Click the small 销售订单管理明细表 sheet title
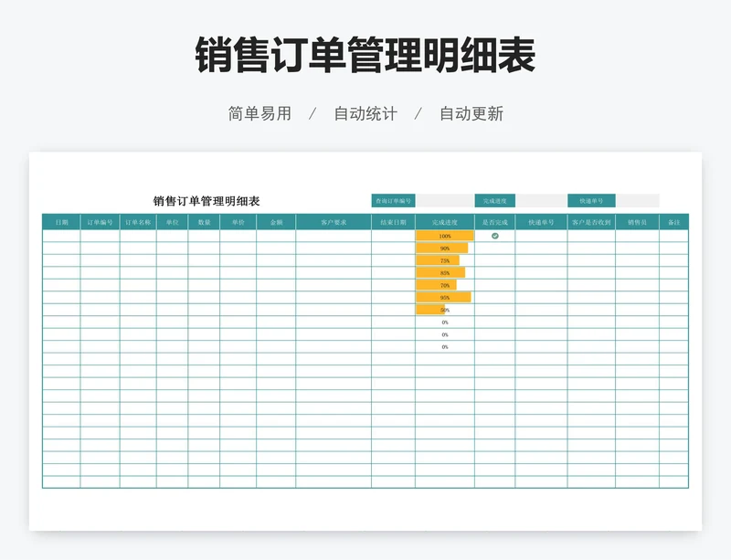Screen dimensions: 731x560 click(x=207, y=201)
